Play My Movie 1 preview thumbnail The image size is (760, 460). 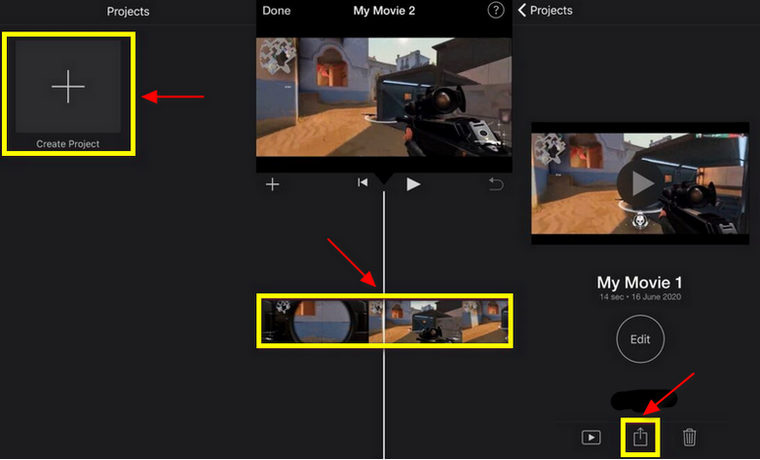640,183
